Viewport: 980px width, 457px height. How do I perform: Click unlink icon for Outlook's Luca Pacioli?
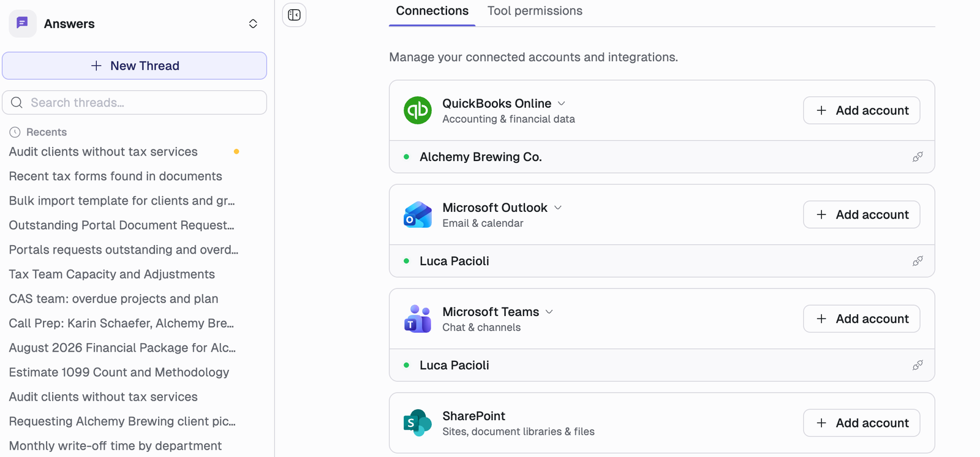point(918,261)
